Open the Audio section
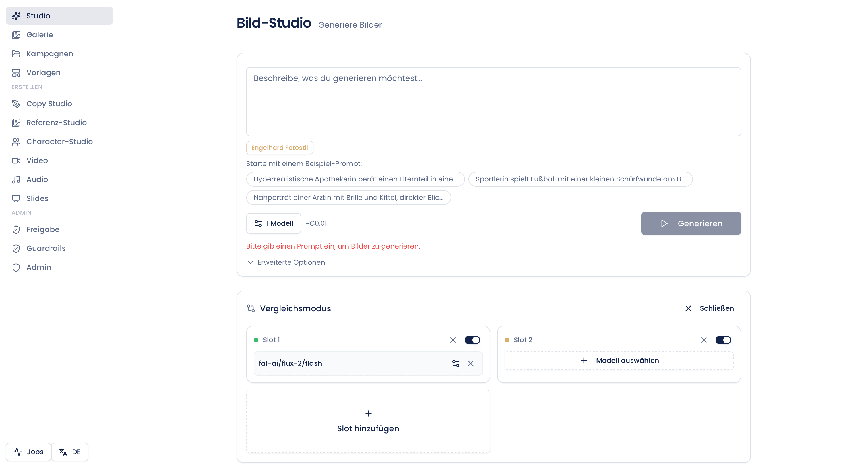Viewport: 868px width, 468px height. (x=59, y=179)
